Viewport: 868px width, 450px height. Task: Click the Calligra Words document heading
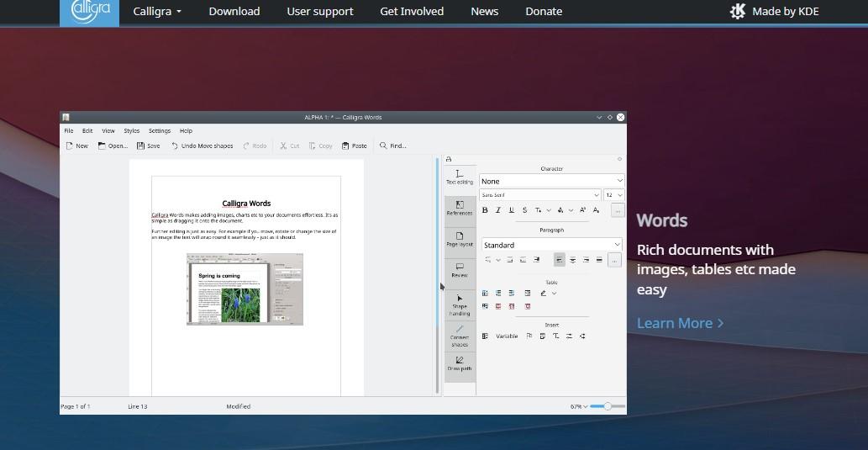point(246,204)
